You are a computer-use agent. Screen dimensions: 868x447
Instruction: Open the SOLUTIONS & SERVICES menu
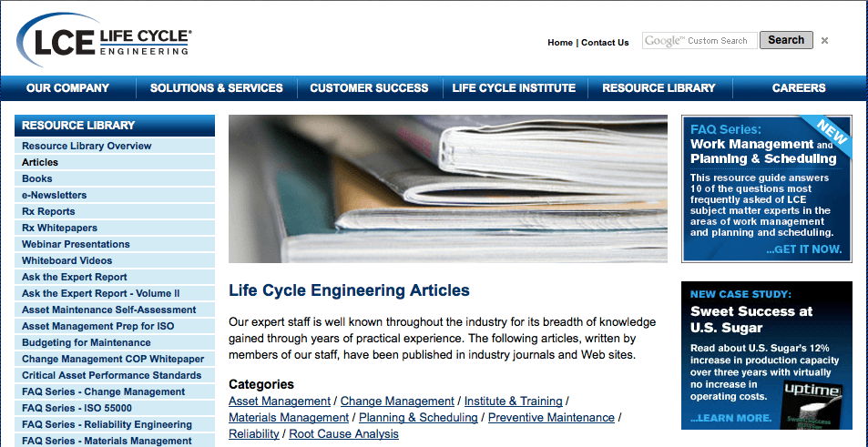click(217, 88)
